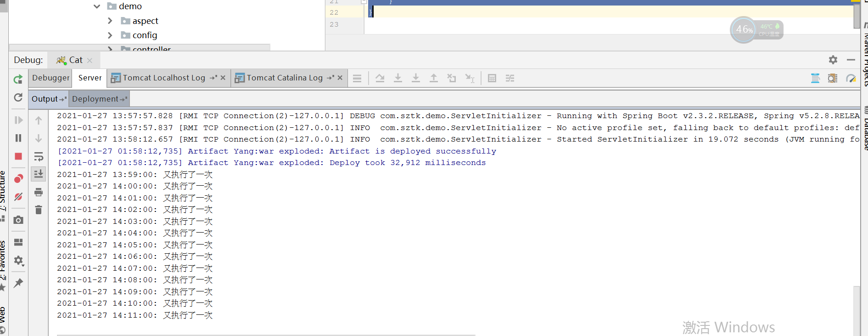868x336 pixels.
Task: Expand the config folder
Action: point(110,35)
